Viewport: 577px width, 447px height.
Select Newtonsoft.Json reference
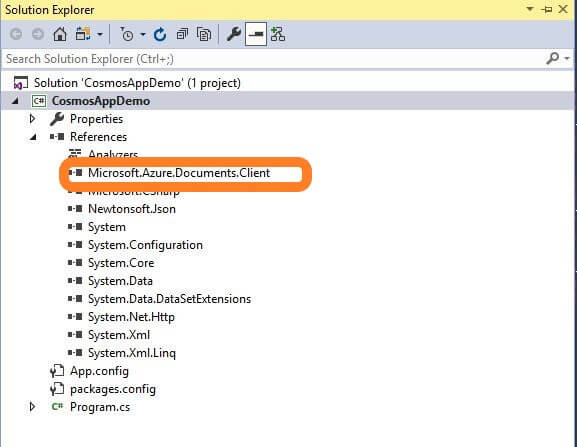point(132,209)
